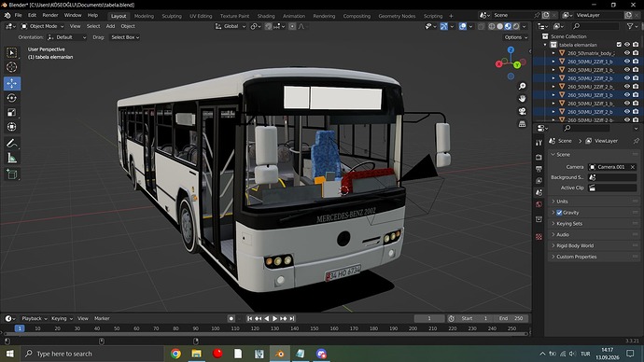Open Global transform orientation dropdown
This screenshot has height=362, width=644.
point(231,26)
